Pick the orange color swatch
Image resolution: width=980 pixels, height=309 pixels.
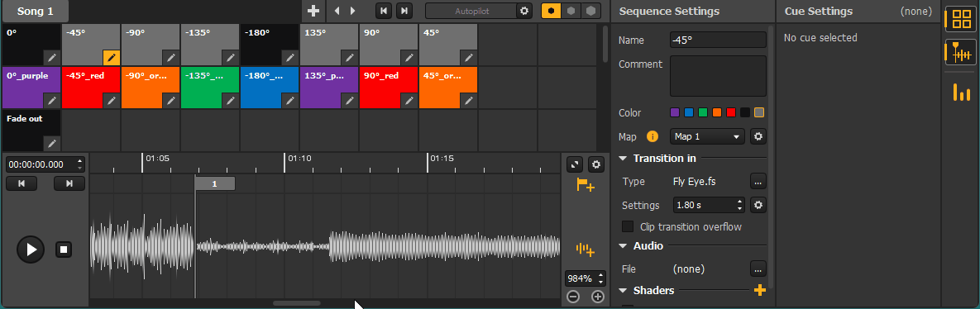pyautogui.click(x=717, y=113)
